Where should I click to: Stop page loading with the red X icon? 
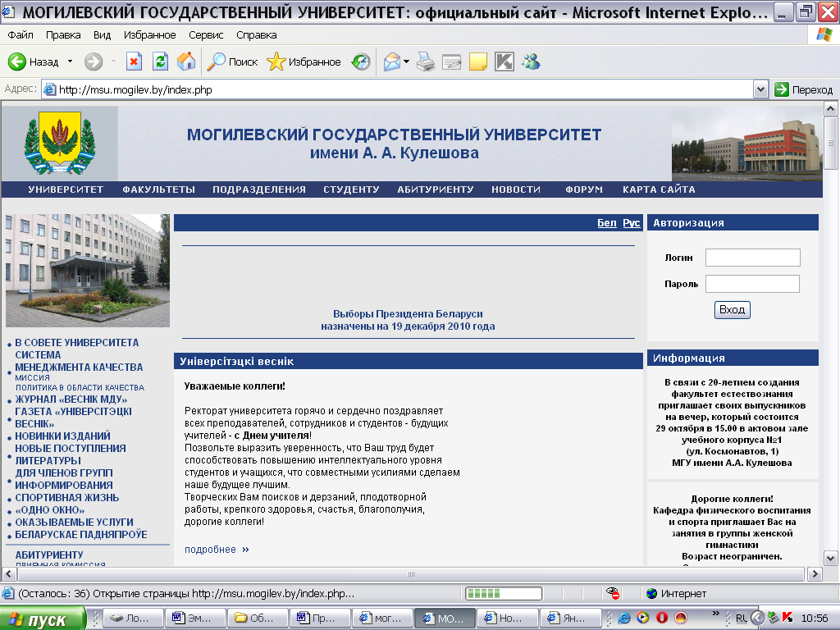coord(134,62)
